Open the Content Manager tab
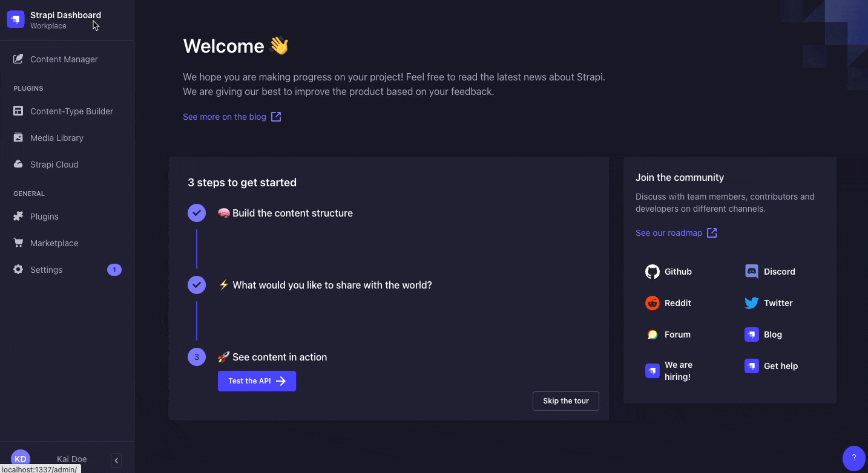The image size is (868, 473). tap(64, 59)
